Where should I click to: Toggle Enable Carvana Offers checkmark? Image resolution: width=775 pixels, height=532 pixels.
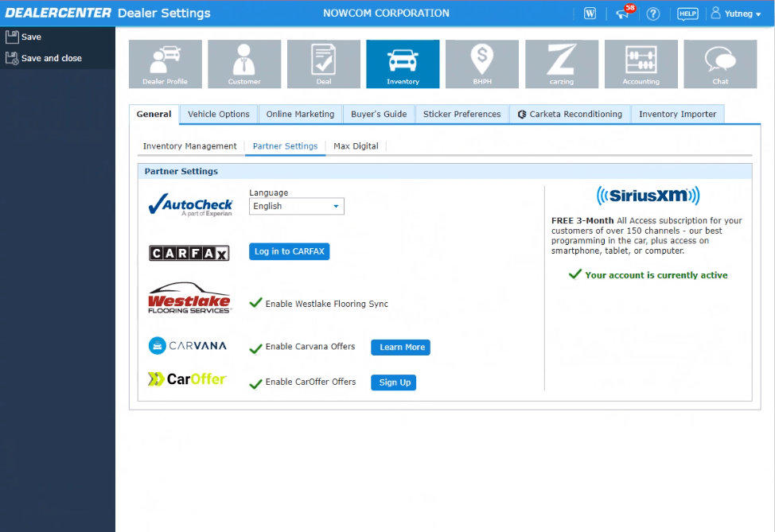(x=255, y=348)
